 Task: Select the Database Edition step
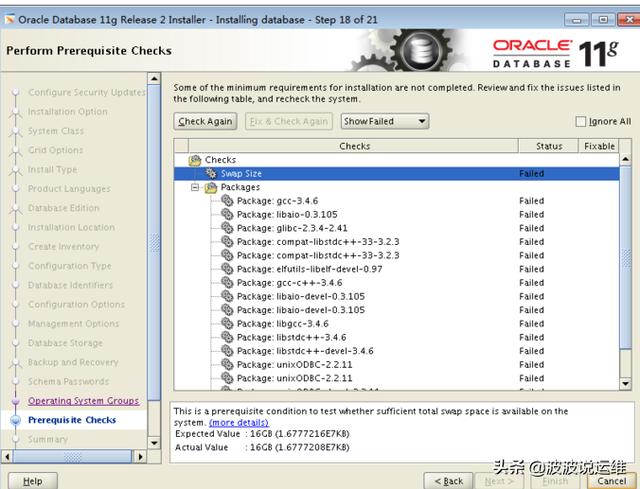point(64,208)
